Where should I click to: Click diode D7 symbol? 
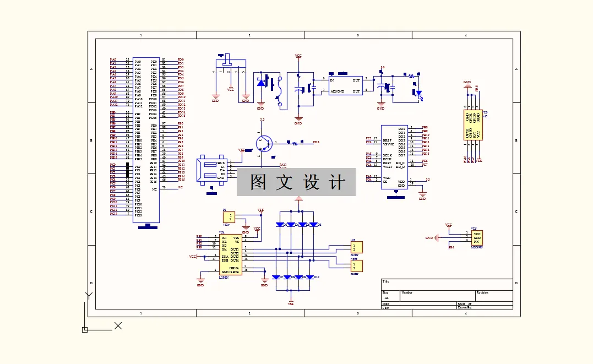276,278
